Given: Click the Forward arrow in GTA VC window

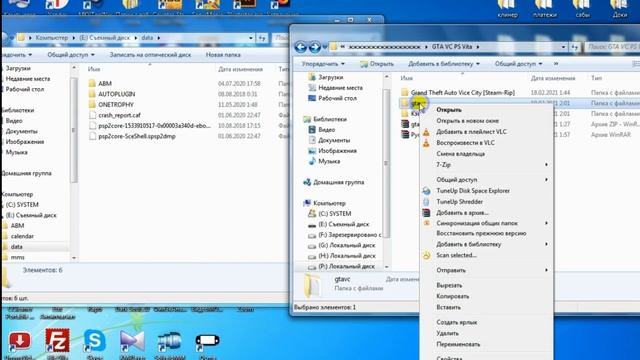Looking at the screenshot, I should click(314, 47).
